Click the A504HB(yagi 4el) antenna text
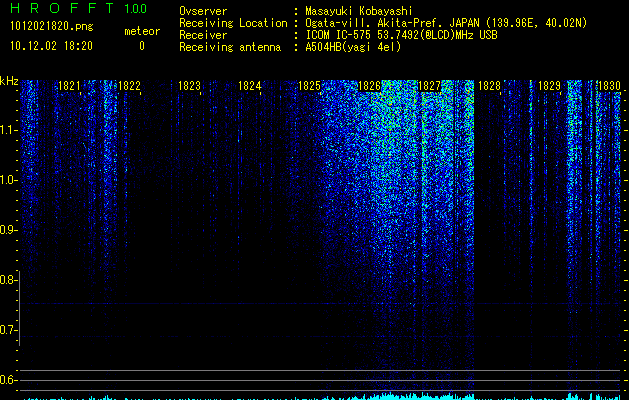The width and height of the screenshot is (629, 400). (x=353, y=47)
